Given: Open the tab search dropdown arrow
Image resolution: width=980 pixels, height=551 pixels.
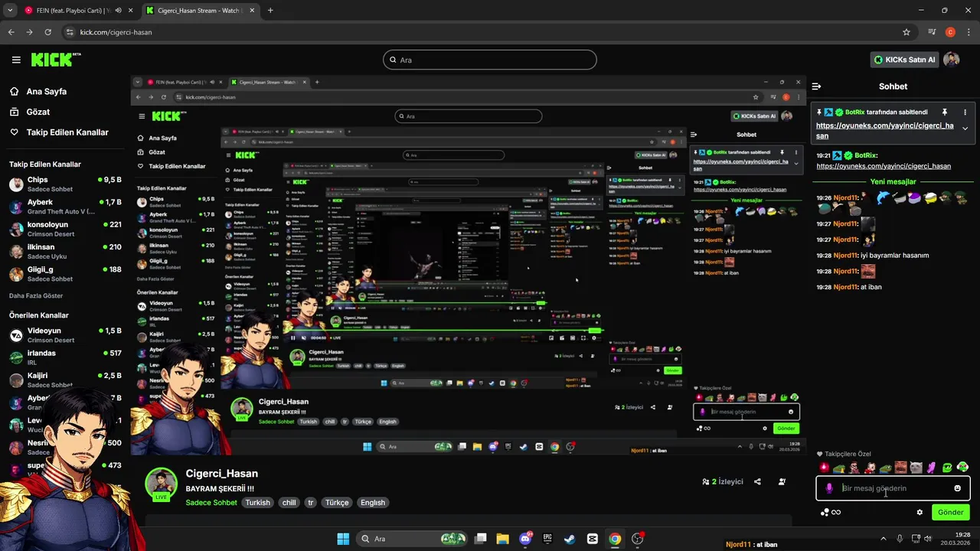Looking at the screenshot, I should (10, 11).
